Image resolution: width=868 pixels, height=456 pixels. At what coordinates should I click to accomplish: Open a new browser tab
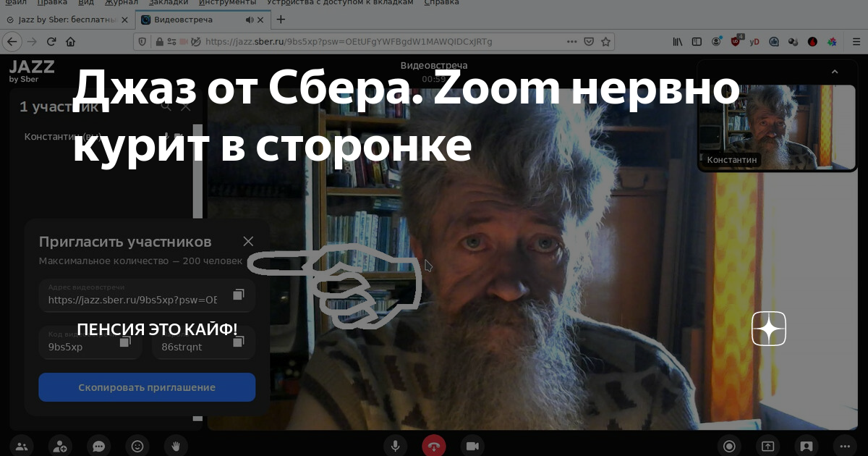coord(281,20)
